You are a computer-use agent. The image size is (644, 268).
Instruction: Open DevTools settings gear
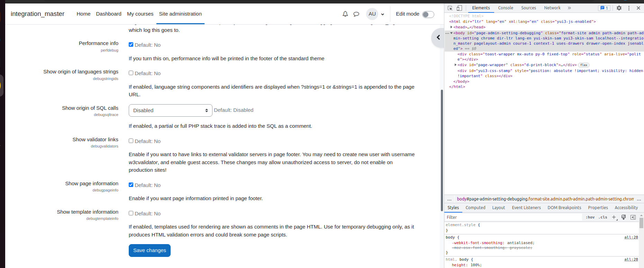pos(619,8)
